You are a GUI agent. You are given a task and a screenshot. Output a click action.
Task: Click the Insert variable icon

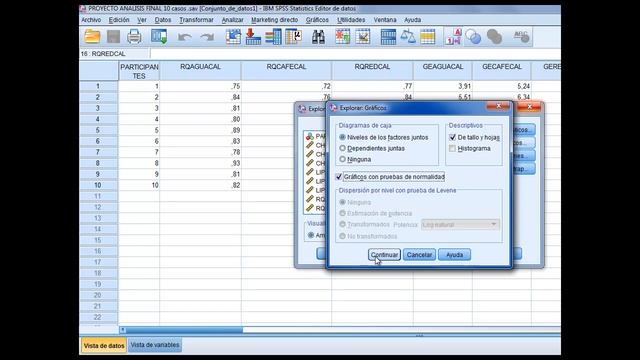point(362,37)
